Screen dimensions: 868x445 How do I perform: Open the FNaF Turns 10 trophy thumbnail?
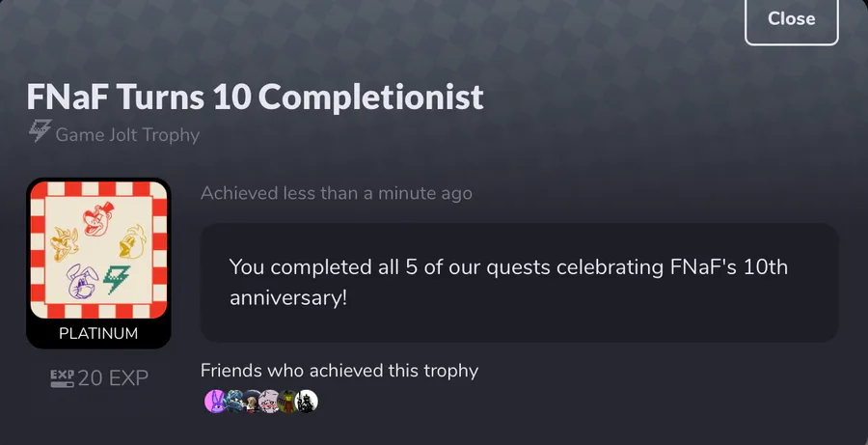point(98,251)
